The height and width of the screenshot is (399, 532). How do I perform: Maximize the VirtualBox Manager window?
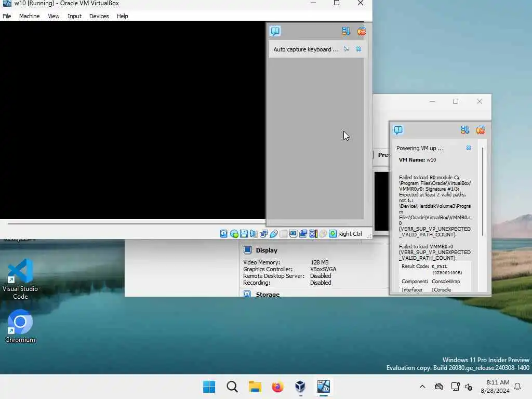coord(456,101)
